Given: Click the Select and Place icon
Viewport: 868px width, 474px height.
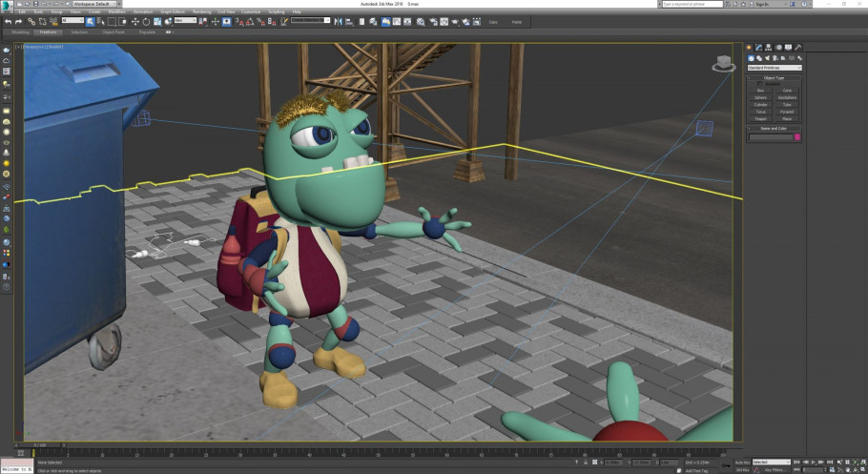Looking at the screenshot, I should tap(168, 22).
